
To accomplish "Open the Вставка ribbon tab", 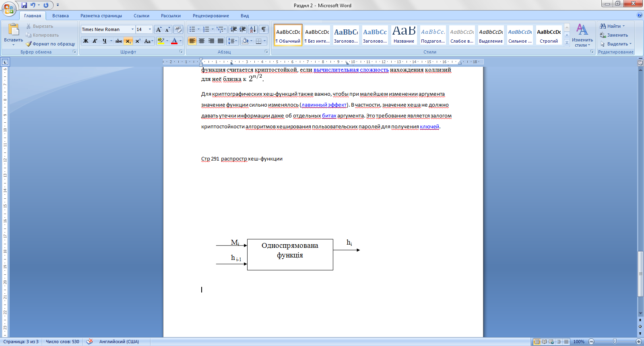I will pyautogui.click(x=60, y=16).
